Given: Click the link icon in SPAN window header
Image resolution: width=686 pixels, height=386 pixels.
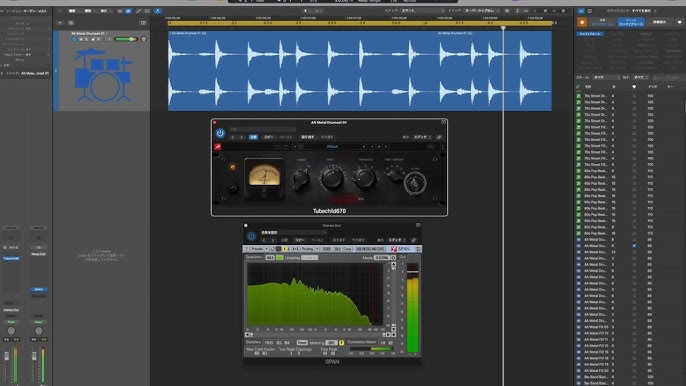Looking at the screenshot, I should point(413,240).
